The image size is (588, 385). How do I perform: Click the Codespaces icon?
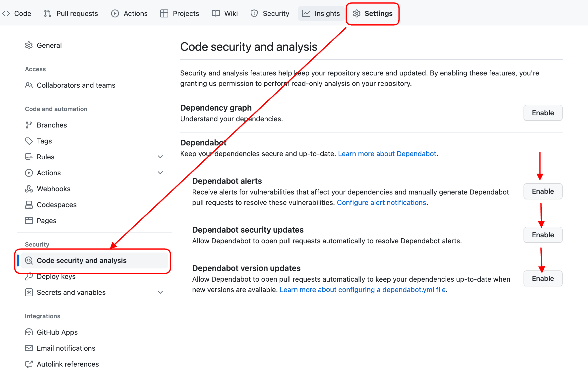(29, 205)
